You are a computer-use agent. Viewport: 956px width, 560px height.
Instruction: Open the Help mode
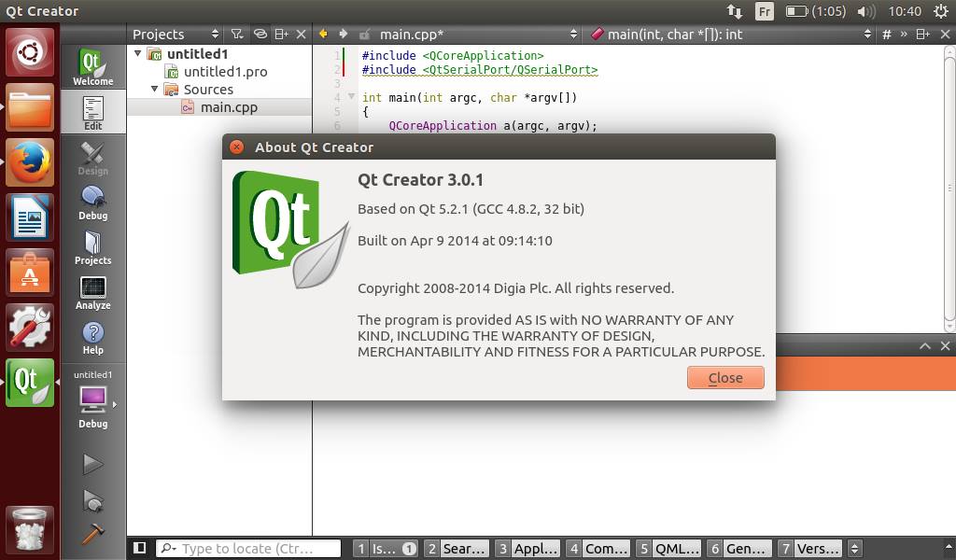(x=92, y=338)
